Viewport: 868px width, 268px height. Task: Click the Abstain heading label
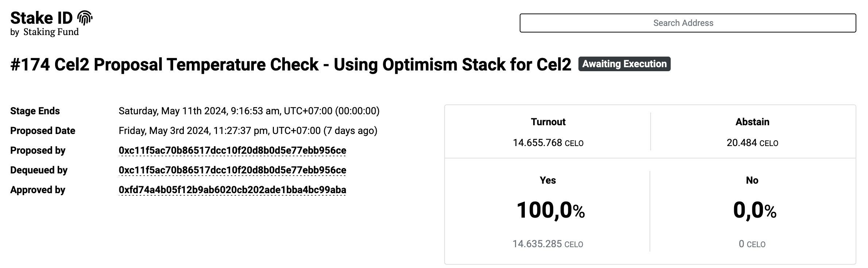pyautogui.click(x=752, y=122)
